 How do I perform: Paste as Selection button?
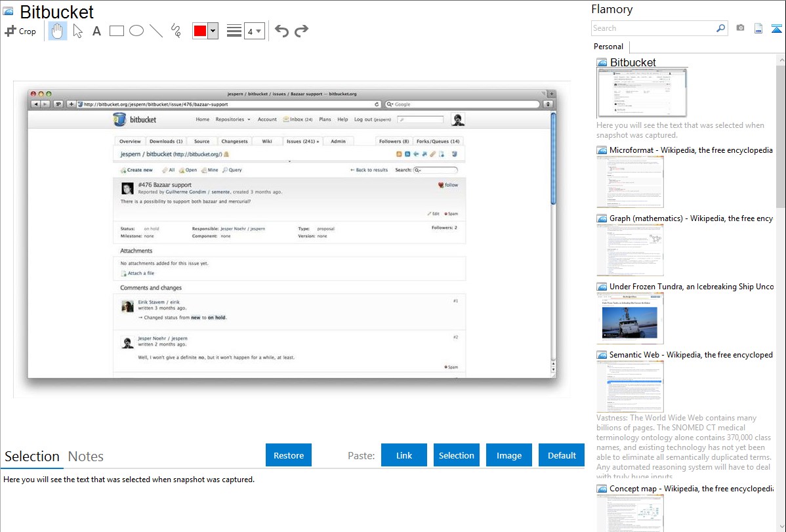pos(456,455)
